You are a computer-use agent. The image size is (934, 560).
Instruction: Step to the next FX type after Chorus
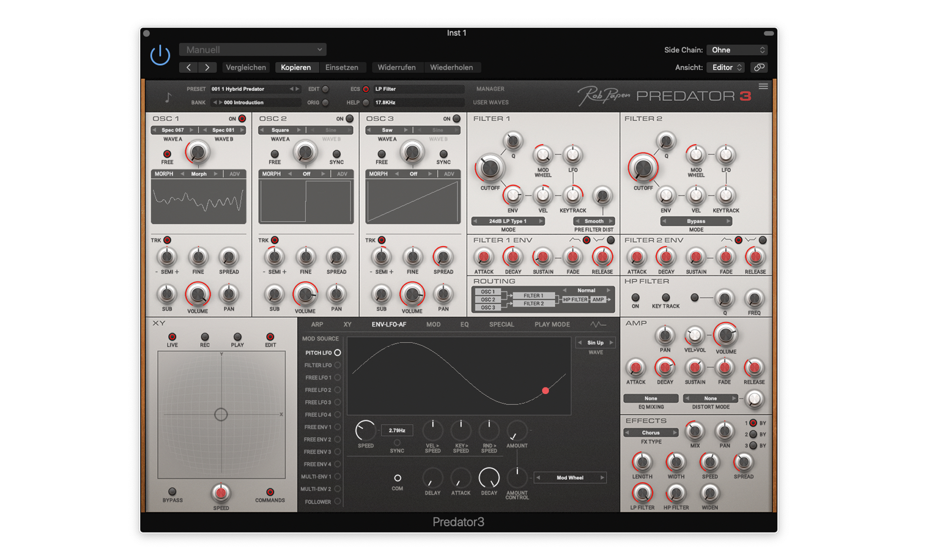point(674,433)
